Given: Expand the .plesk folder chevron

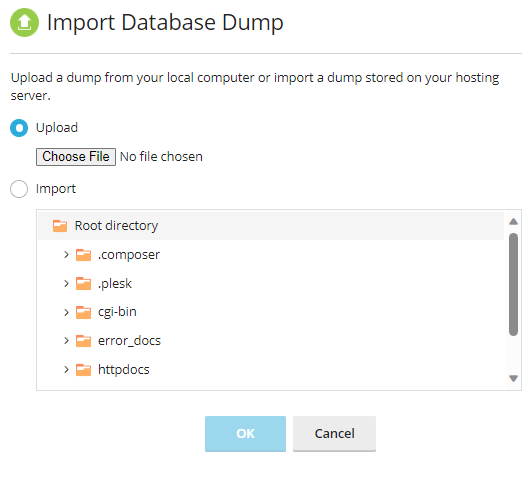Looking at the screenshot, I should [x=66, y=284].
